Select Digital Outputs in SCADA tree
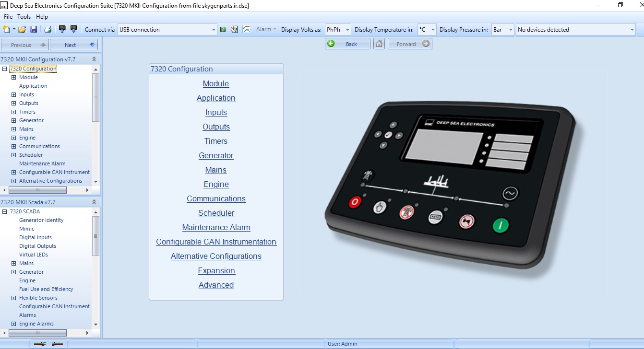The height and width of the screenshot is (349, 644). (x=37, y=246)
